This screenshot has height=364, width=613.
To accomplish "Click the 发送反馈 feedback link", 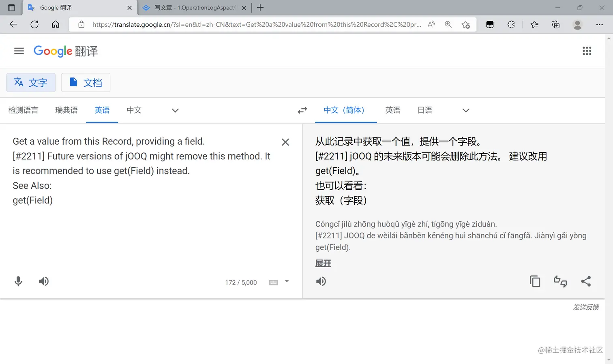I will (x=586, y=307).
